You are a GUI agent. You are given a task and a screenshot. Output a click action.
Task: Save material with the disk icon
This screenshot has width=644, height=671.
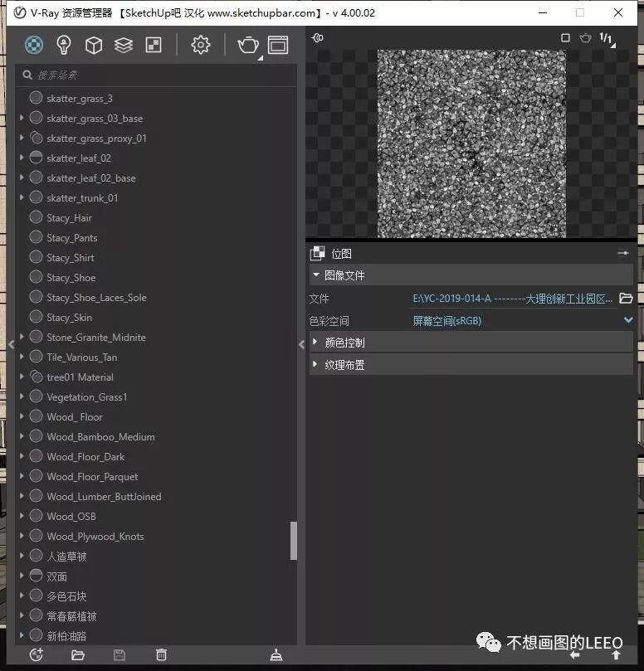(120, 654)
